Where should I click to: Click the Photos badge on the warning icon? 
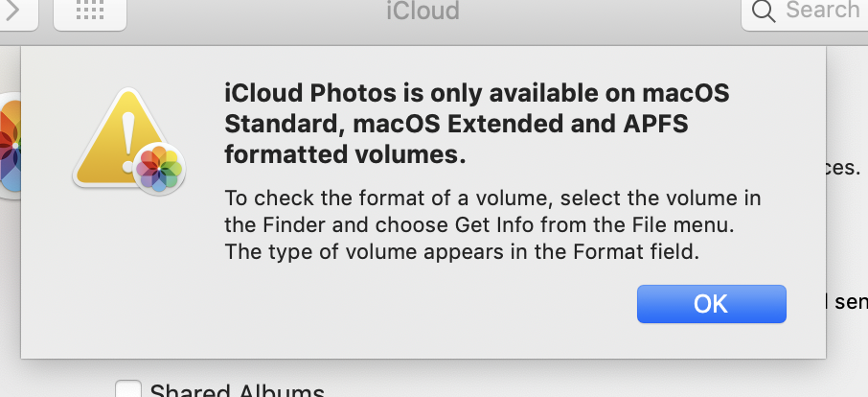(x=160, y=170)
